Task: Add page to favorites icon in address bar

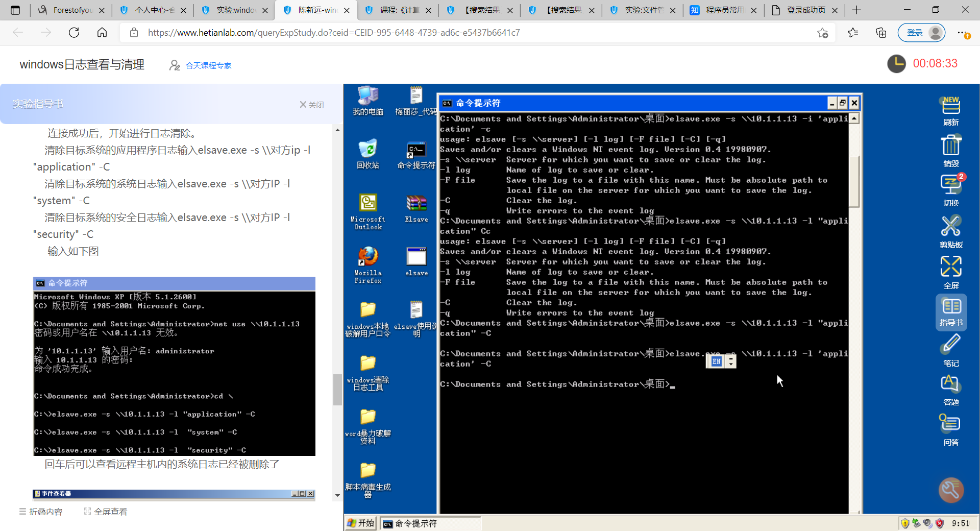Action: click(x=822, y=33)
